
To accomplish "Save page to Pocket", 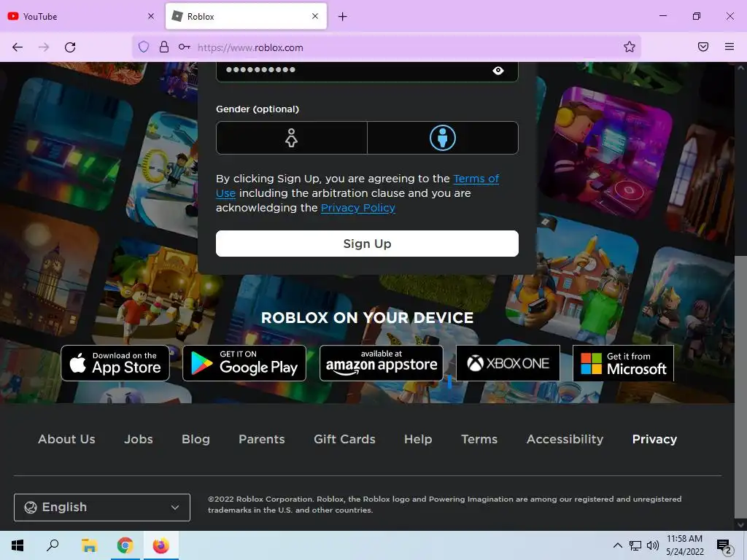I will click(703, 47).
